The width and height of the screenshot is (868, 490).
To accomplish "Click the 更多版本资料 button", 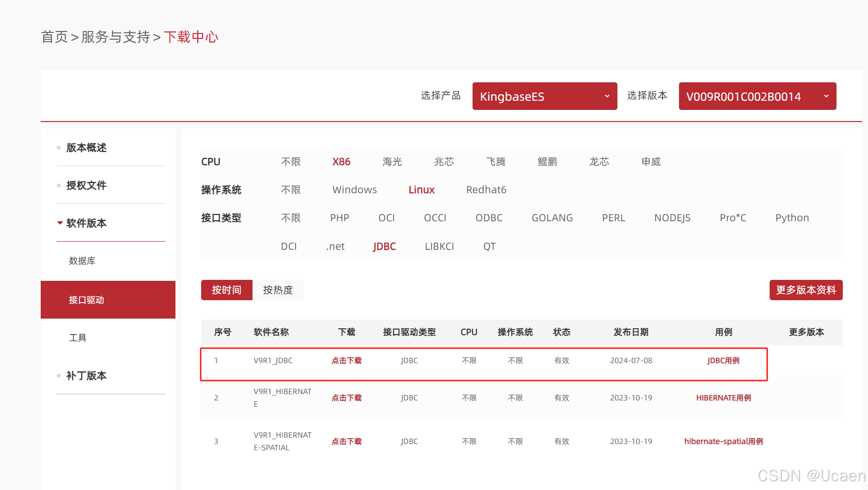I will (x=806, y=290).
